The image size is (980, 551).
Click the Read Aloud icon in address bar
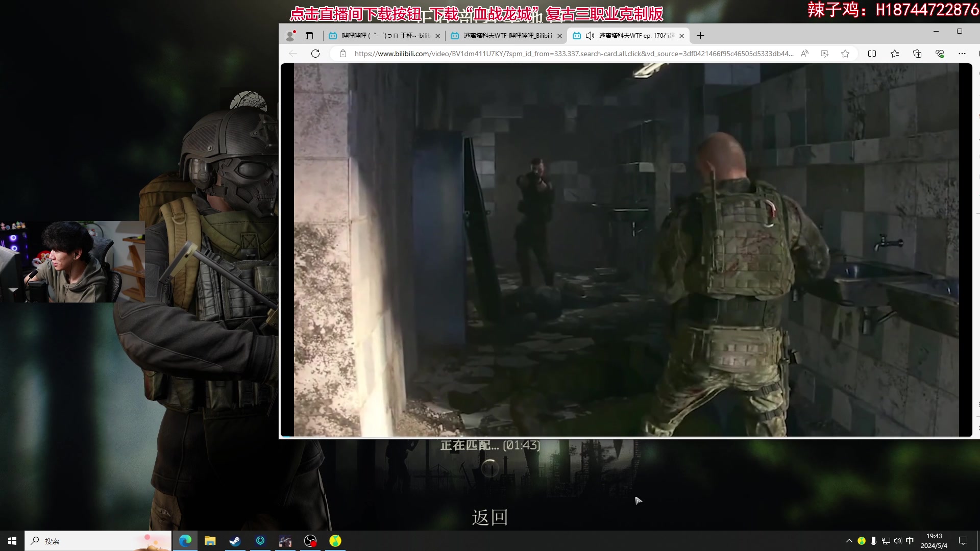(x=804, y=54)
